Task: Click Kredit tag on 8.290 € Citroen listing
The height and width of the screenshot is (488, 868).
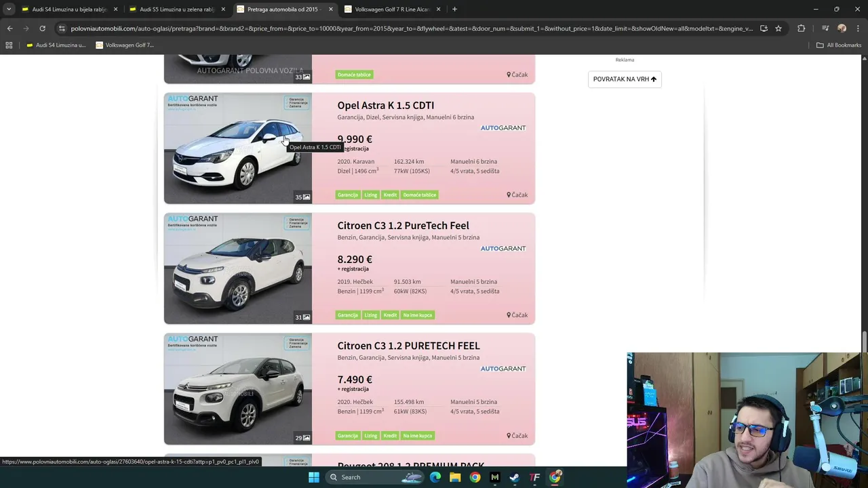Action: 390,315
